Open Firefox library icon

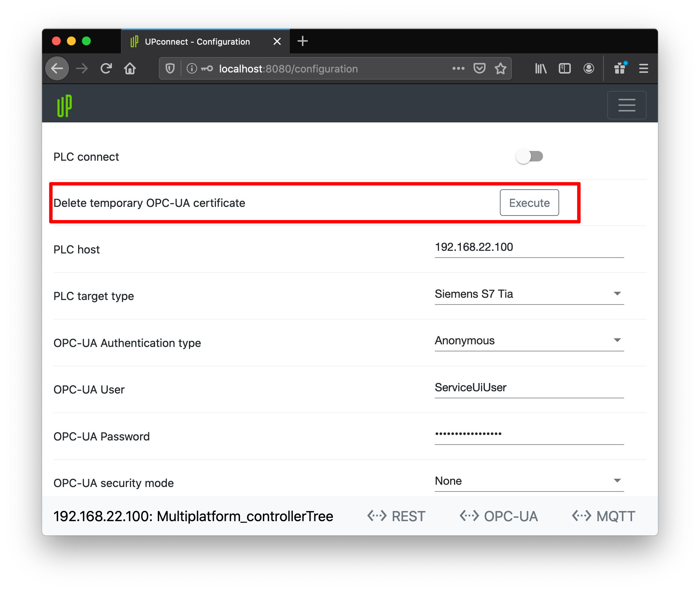pos(540,69)
